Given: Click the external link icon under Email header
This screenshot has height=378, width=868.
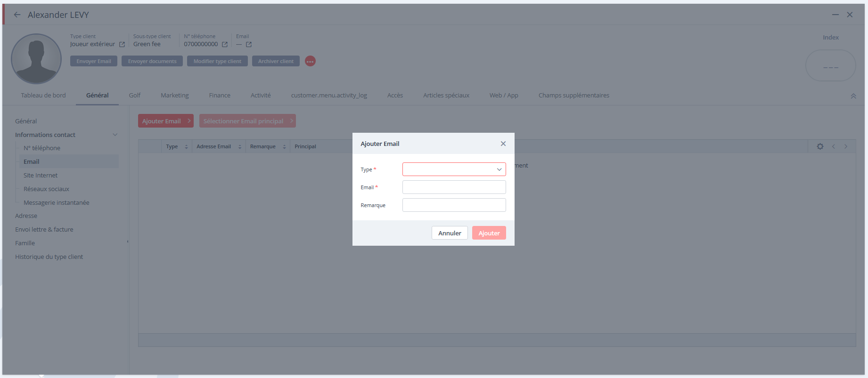Looking at the screenshot, I should pos(249,44).
